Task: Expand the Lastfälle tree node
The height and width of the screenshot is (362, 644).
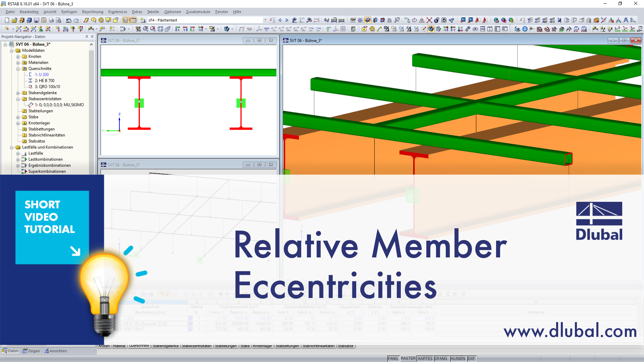Action: [x=18, y=154]
